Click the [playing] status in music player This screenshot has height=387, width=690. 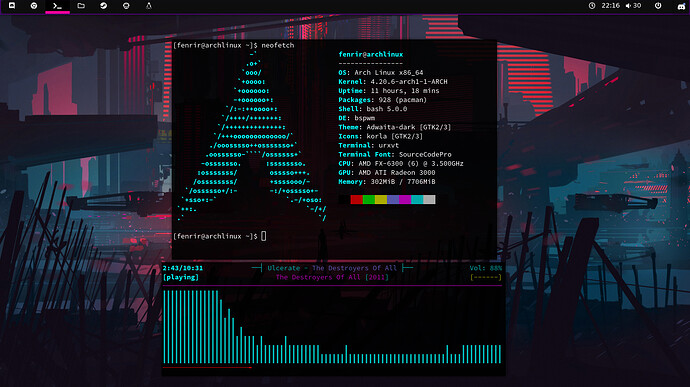pyautogui.click(x=181, y=277)
